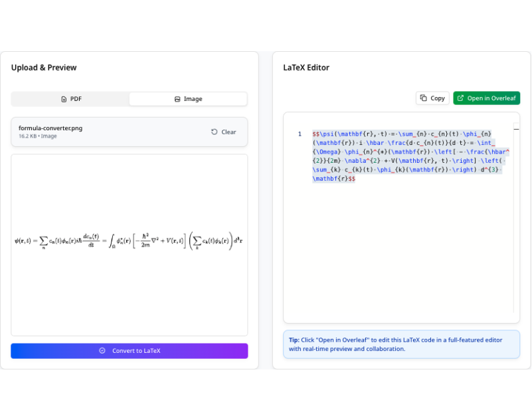Click the check-circle icon on Convert to LaTeX
This screenshot has width=532, height=408.
102,351
